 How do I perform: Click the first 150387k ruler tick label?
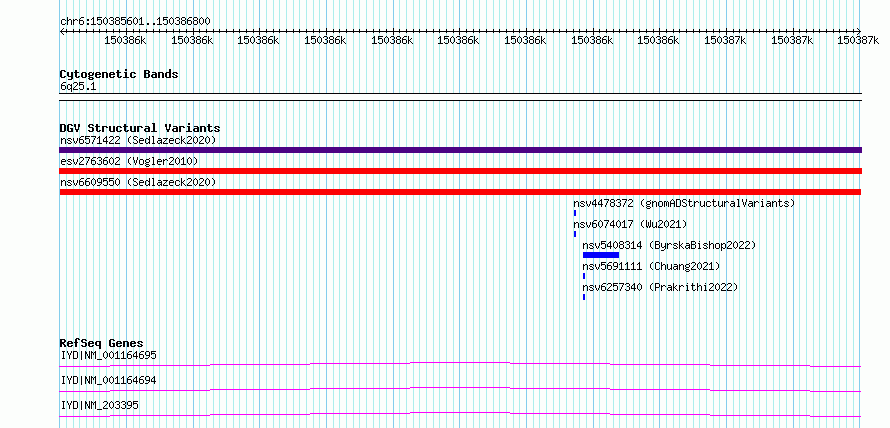[x=725, y=40]
